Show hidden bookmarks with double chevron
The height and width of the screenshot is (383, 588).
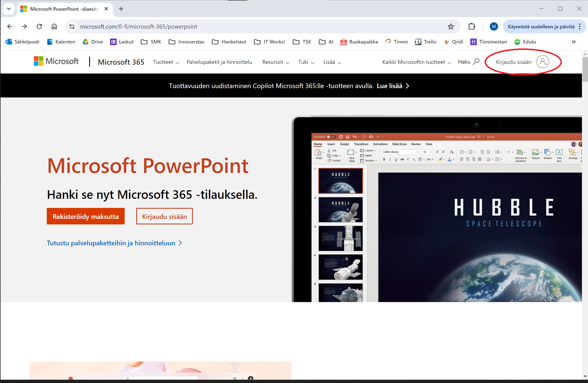tap(574, 42)
